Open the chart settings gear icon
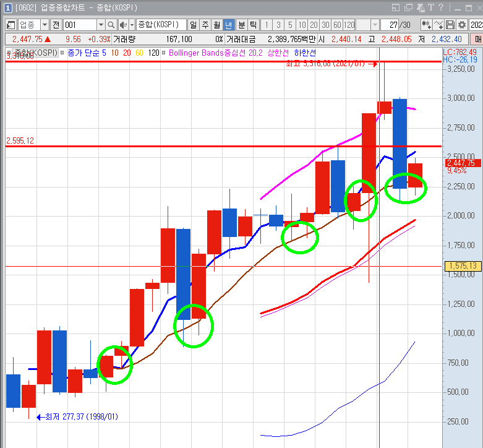The height and width of the screenshot is (448, 483). point(461,25)
